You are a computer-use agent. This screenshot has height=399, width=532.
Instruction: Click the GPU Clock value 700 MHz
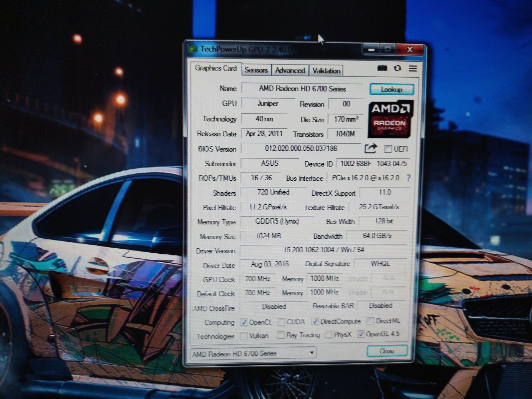[x=257, y=279]
